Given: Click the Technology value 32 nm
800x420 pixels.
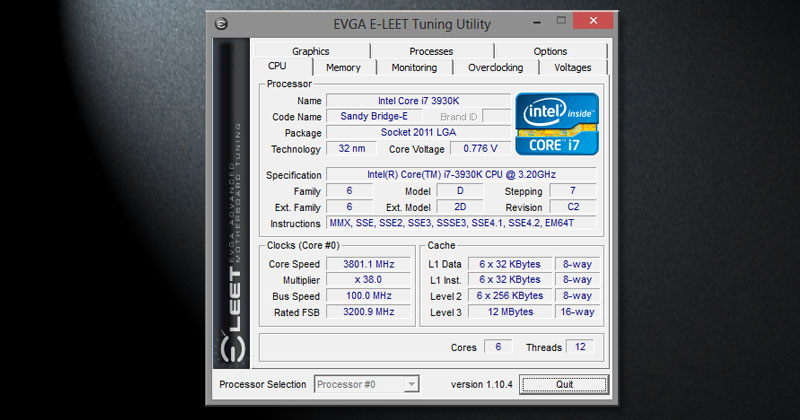Looking at the screenshot, I should [x=352, y=149].
